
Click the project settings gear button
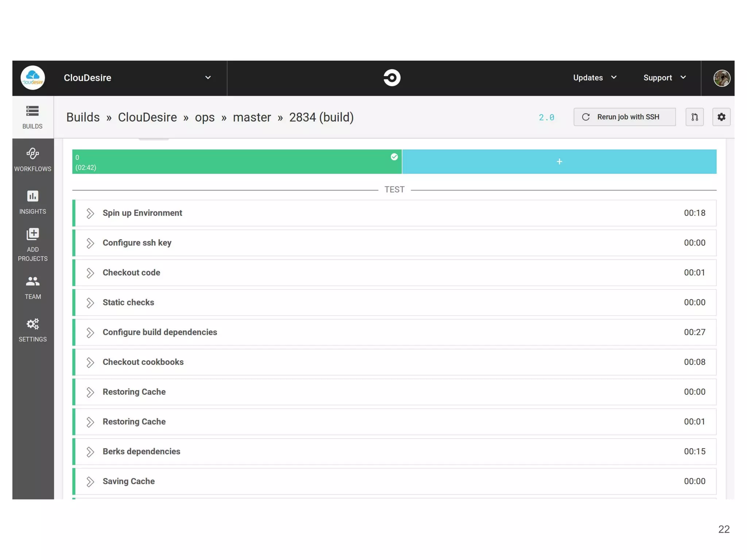point(721,117)
